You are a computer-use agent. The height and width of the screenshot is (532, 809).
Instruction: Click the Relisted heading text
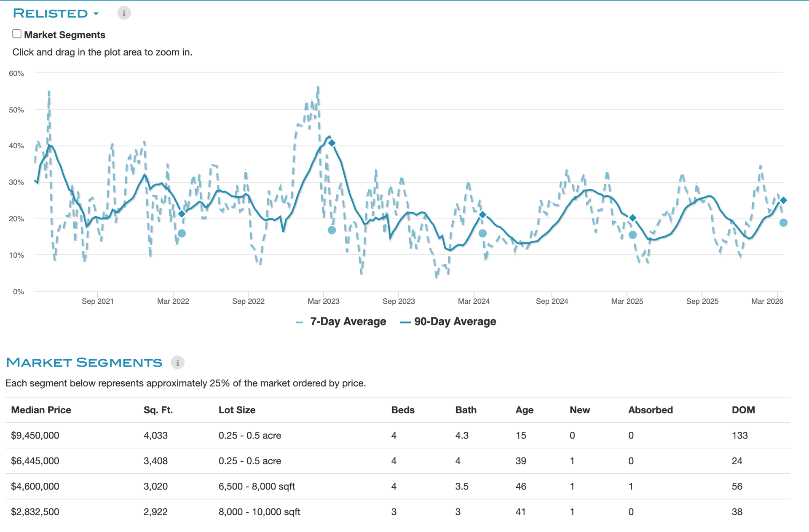pos(50,13)
